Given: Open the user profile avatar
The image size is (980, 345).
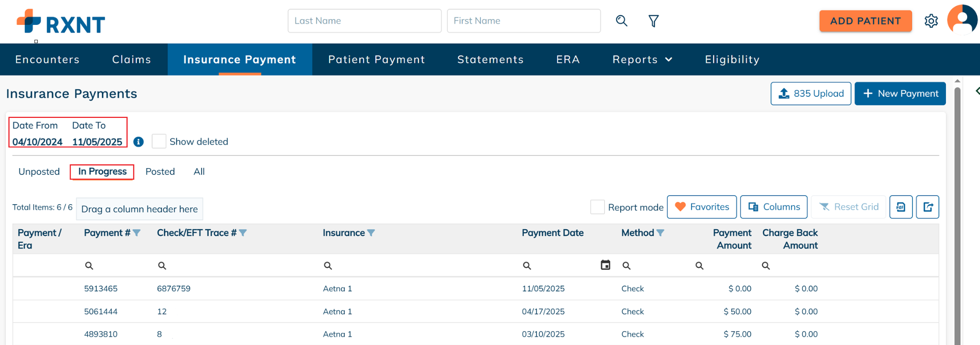Looking at the screenshot, I should tap(962, 20).
